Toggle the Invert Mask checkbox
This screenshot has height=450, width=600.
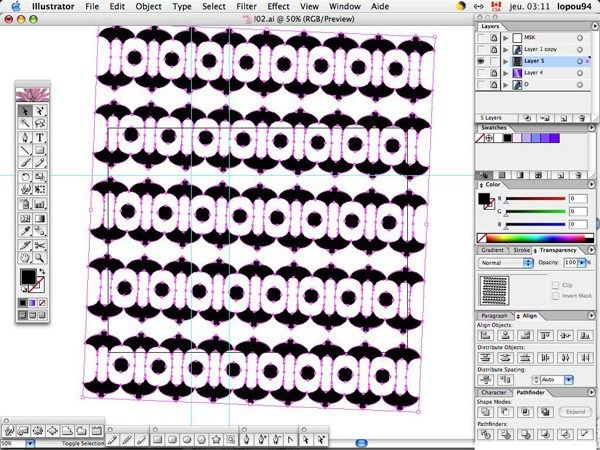pyautogui.click(x=556, y=296)
